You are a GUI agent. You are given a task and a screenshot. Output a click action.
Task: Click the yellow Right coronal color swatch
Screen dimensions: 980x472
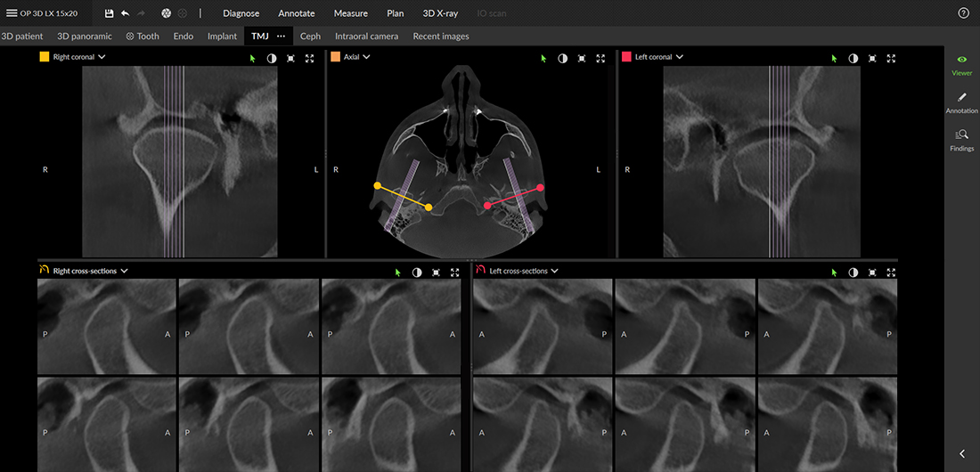point(44,57)
